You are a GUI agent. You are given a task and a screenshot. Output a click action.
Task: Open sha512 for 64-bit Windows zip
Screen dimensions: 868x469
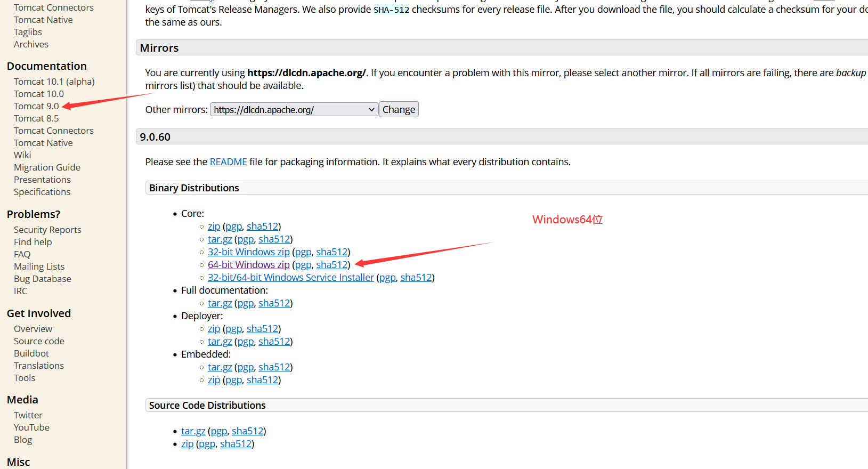click(x=332, y=265)
